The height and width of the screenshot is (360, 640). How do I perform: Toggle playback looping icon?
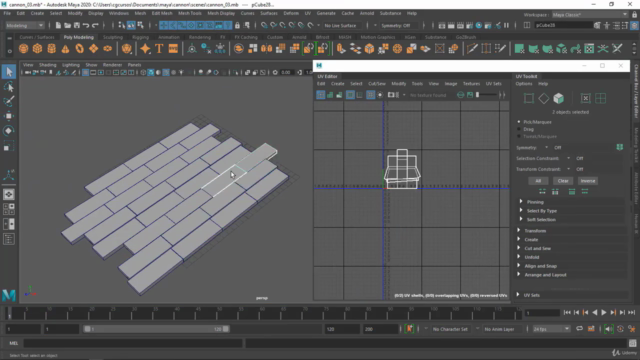tap(580, 329)
